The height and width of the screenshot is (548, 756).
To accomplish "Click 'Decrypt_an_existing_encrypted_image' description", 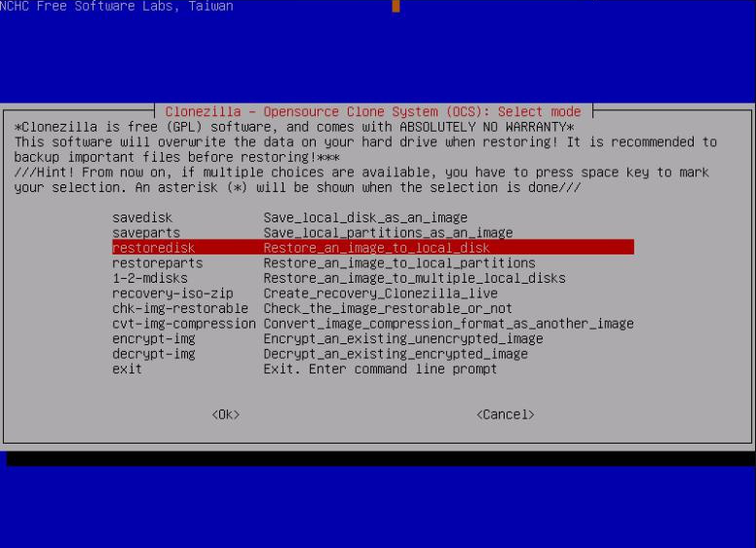I will (x=396, y=354).
